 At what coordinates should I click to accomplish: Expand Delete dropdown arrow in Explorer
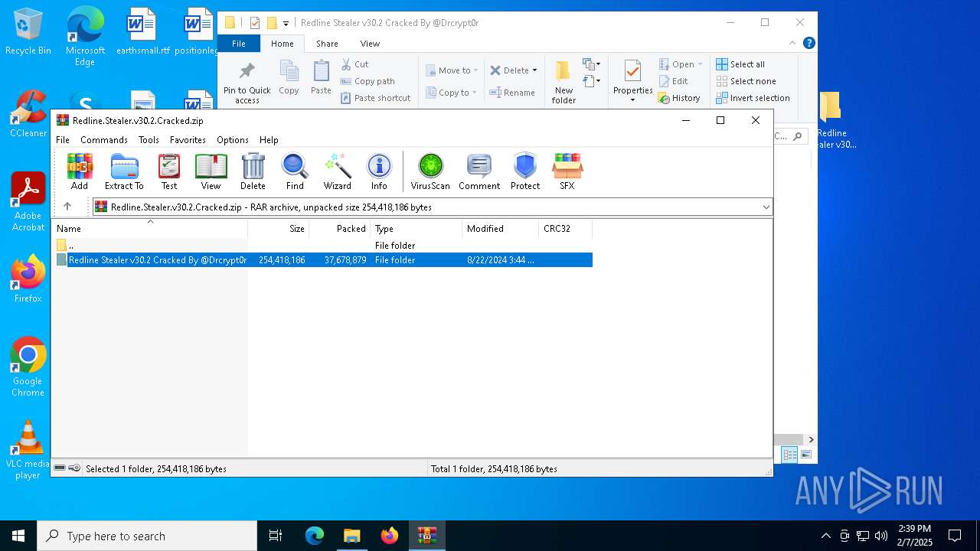534,70
